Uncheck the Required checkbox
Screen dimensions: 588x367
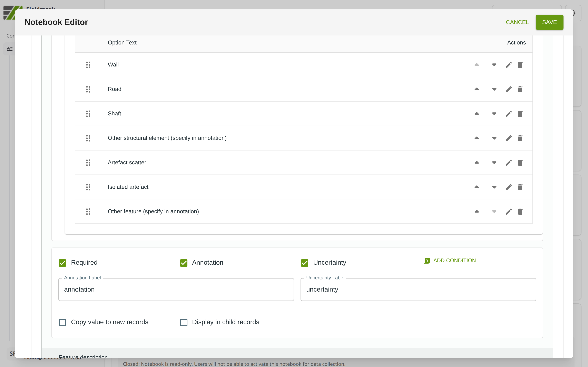(62, 263)
